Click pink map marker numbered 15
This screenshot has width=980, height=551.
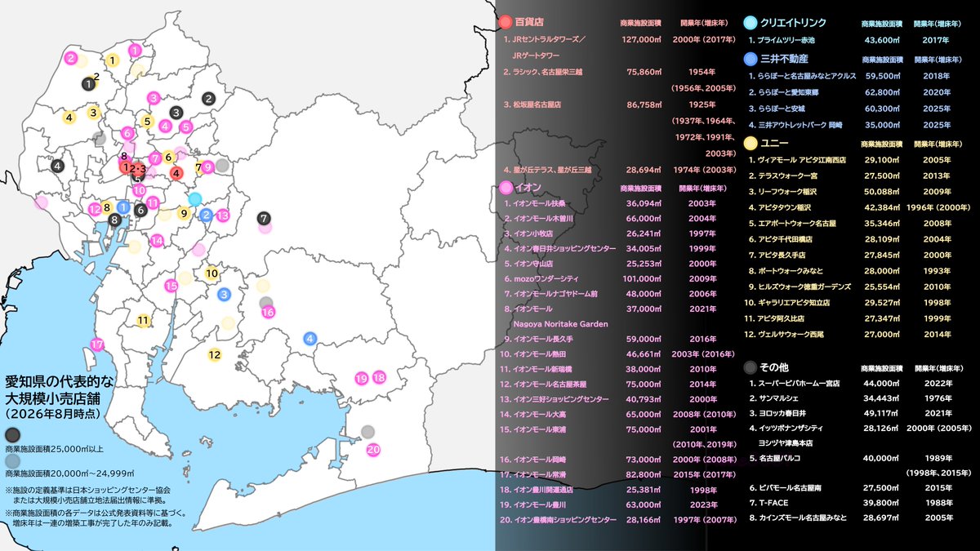click(x=171, y=286)
